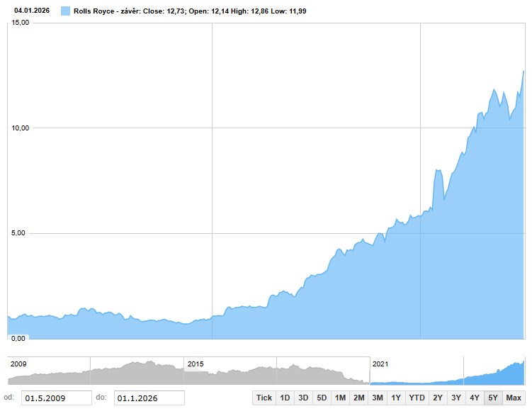Set chart period to 5D
This screenshot has height=416, width=532.
tap(322, 398)
